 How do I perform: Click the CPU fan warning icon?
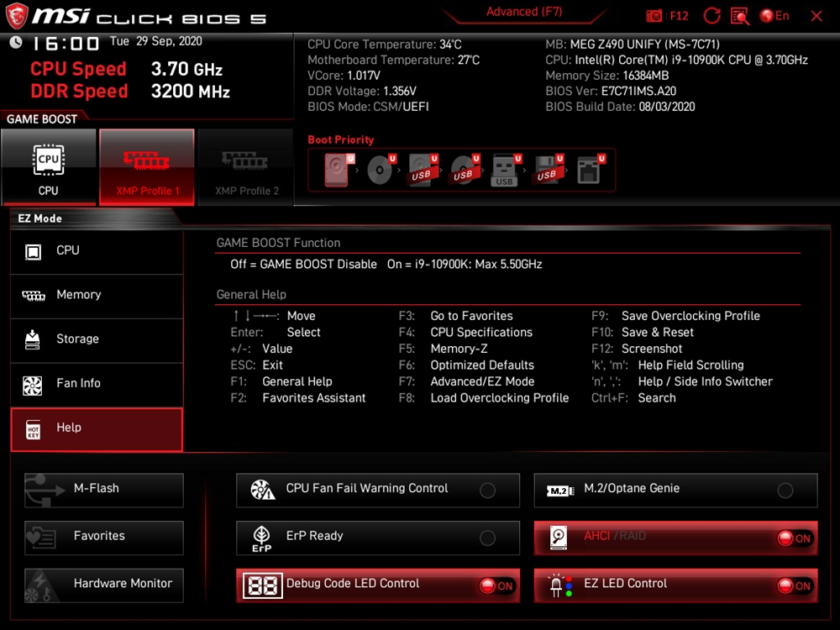pos(262,490)
